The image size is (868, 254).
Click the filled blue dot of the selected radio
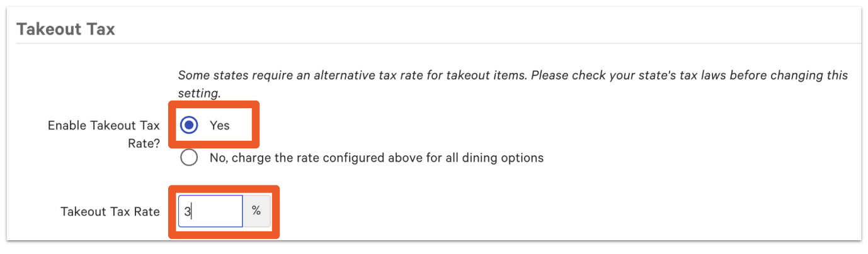pos(188,125)
